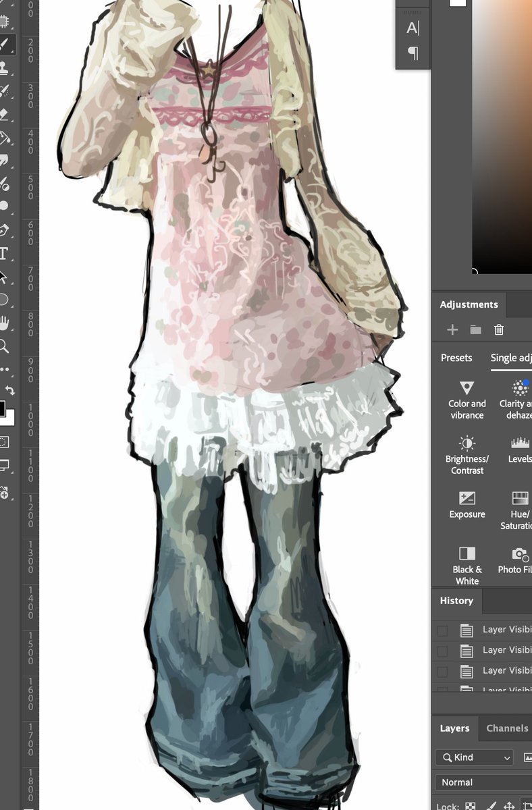The width and height of the screenshot is (532, 810).
Task: Select the Brush tool
Action: pos(4,45)
